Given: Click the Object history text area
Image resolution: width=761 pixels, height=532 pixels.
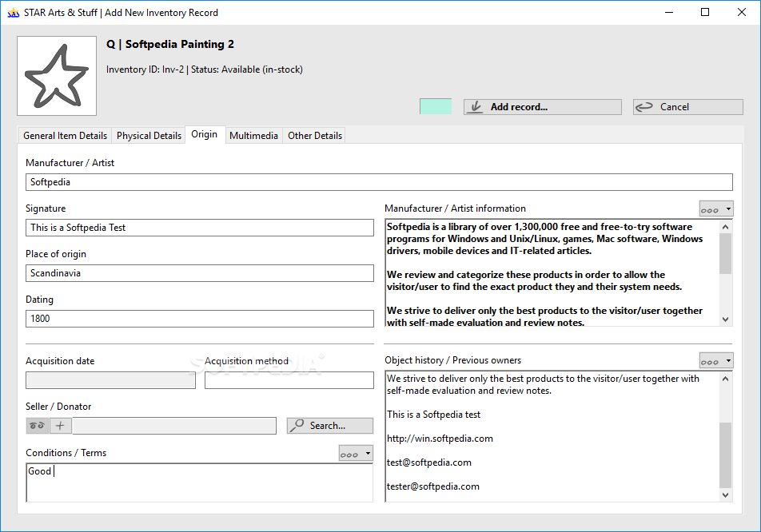Looking at the screenshot, I should [x=552, y=436].
